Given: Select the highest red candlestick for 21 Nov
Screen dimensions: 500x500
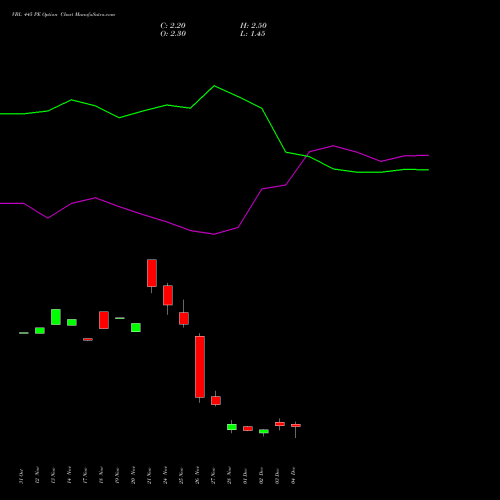Looking at the screenshot, I should 152,273.
